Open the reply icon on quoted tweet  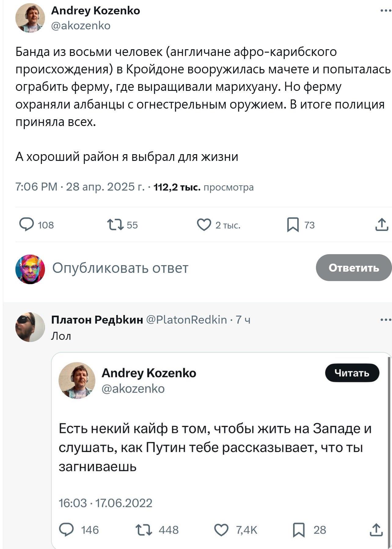tap(66, 530)
